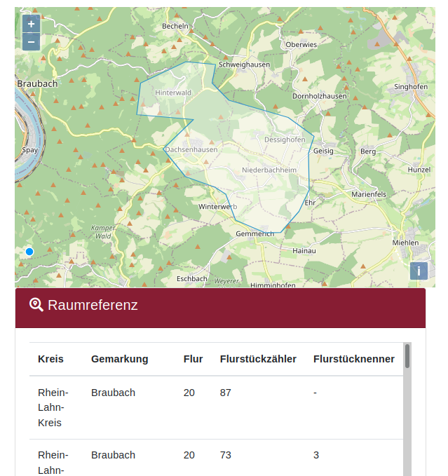Viewport: 448px width, 476px height.
Task: Click the Gemarkung column header
Action: [119, 359]
